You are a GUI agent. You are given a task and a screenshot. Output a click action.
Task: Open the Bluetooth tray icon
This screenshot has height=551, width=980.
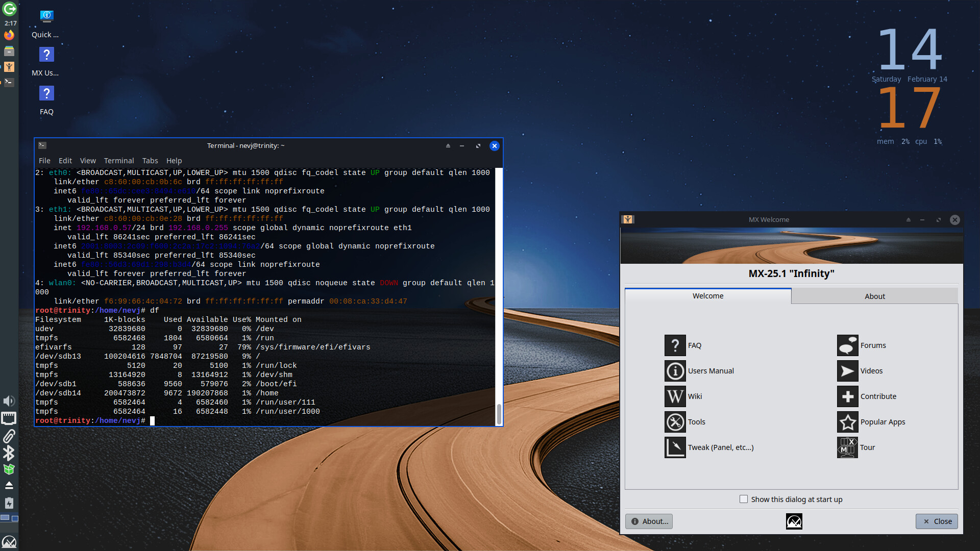coord(9,453)
